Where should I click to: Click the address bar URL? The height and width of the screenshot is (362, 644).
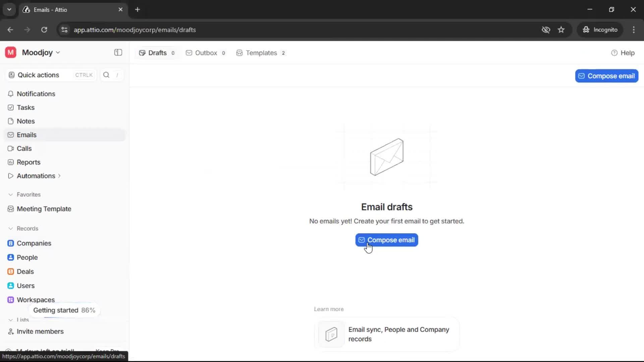135,30
